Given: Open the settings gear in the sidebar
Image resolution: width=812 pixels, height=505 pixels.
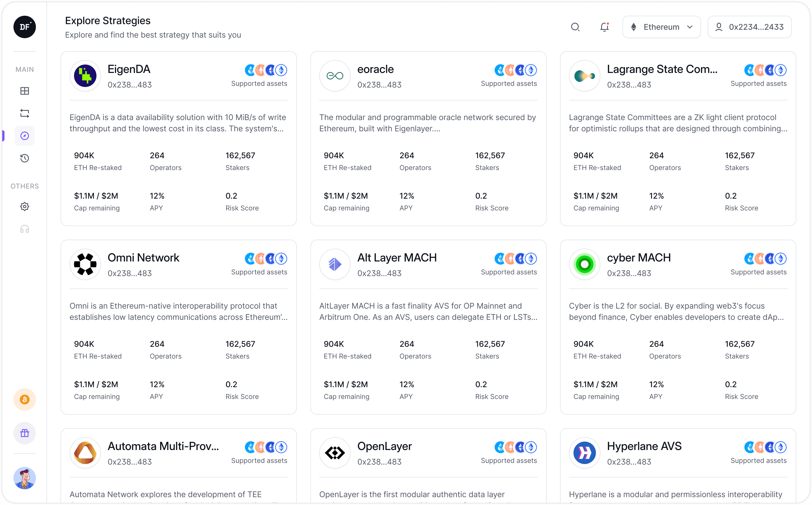Looking at the screenshot, I should point(25,206).
